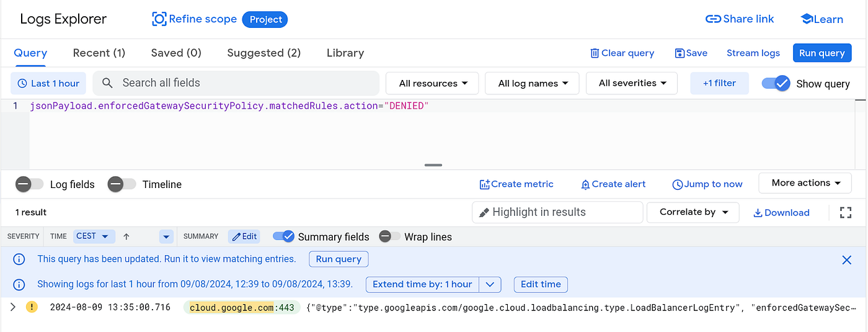The width and height of the screenshot is (868, 332).
Task: Click the Create metric chart icon
Action: pyautogui.click(x=484, y=184)
